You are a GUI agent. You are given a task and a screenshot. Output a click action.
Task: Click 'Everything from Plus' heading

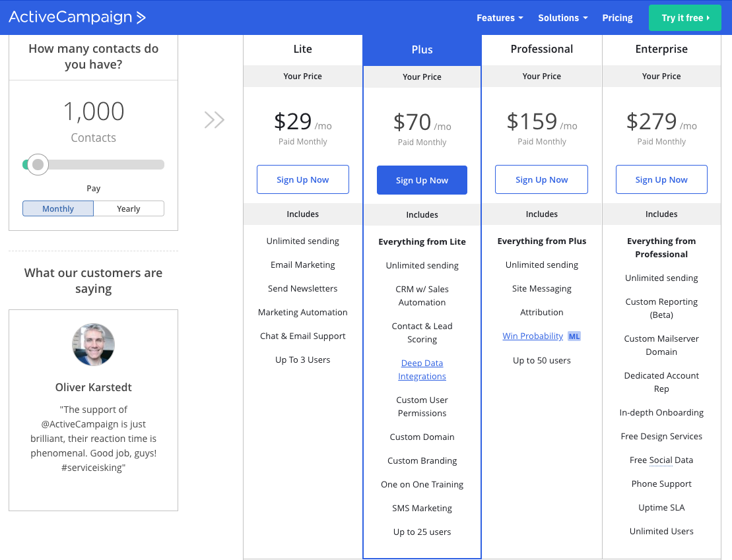coord(541,241)
